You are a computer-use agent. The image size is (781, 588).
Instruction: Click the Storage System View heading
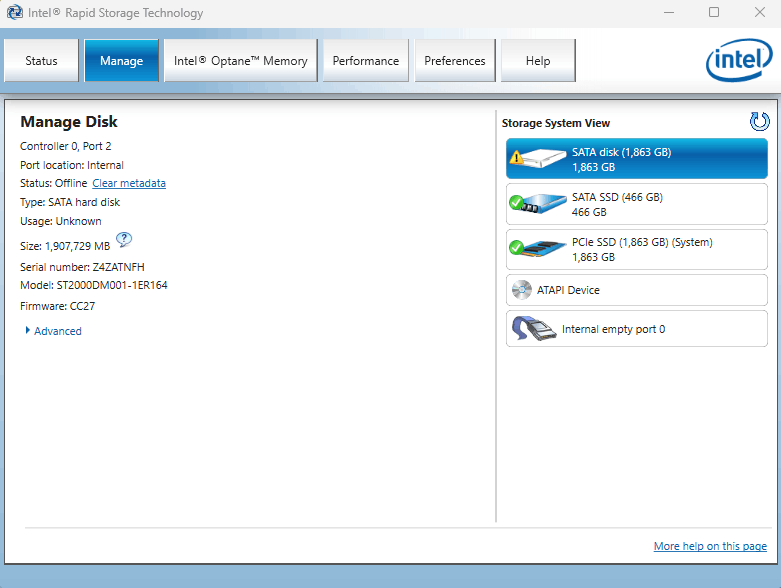pyautogui.click(x=556, y=123)
